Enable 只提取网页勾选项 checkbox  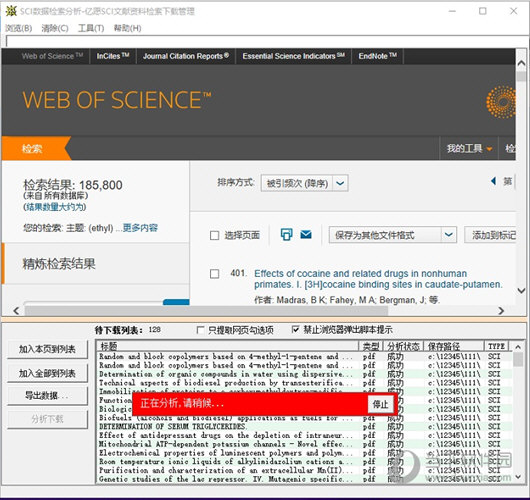point(200,330)
